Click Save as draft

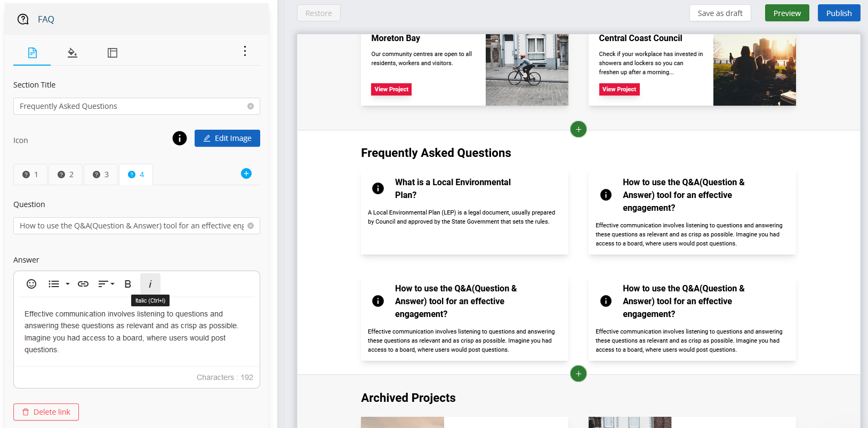point(720,13)
